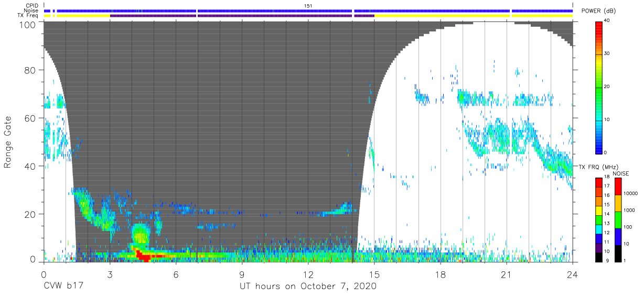
Task: Click the "TX Freq" row label
Action: [x=28, y=16]
